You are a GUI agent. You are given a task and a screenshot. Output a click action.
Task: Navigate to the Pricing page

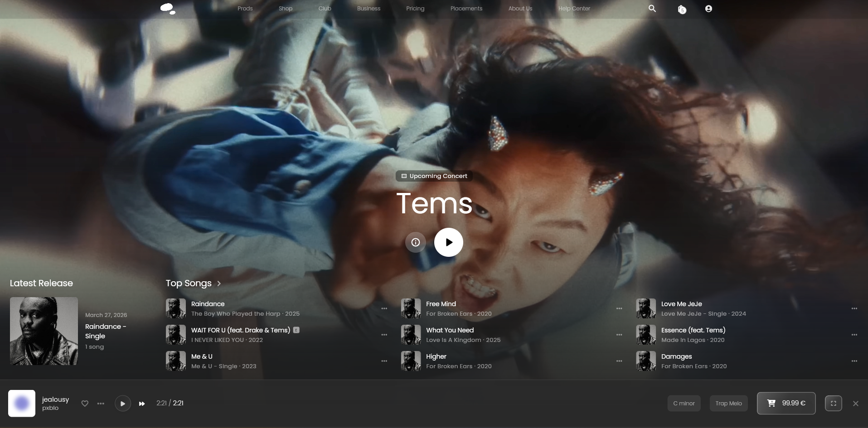pos(415,9)
